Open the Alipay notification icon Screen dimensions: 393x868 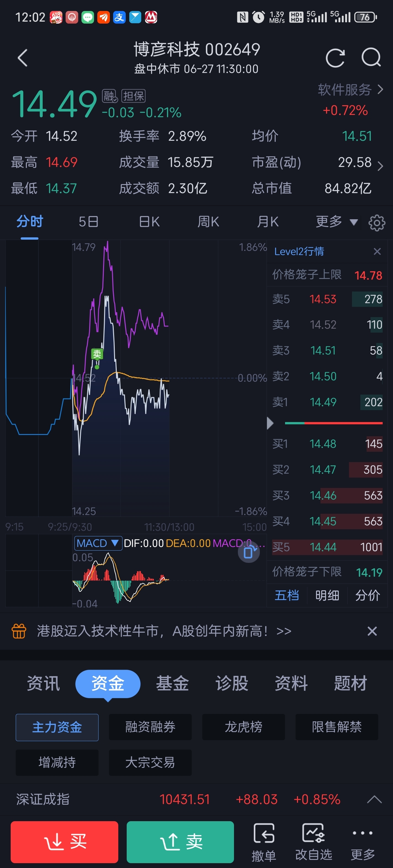119,17
